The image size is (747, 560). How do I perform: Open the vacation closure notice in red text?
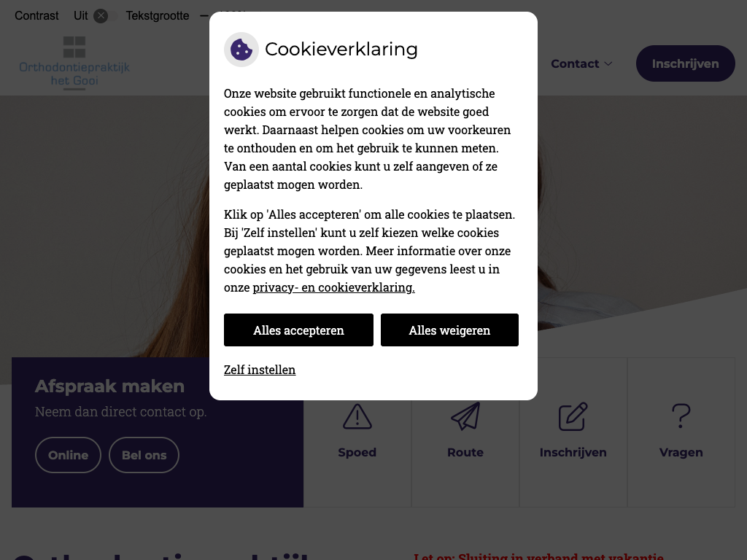click(x=538, y=556)
